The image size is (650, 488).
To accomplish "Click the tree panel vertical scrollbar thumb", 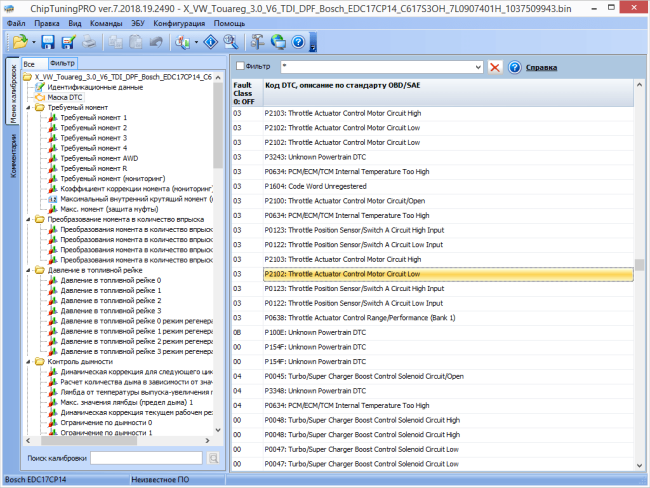I will 218,125.
